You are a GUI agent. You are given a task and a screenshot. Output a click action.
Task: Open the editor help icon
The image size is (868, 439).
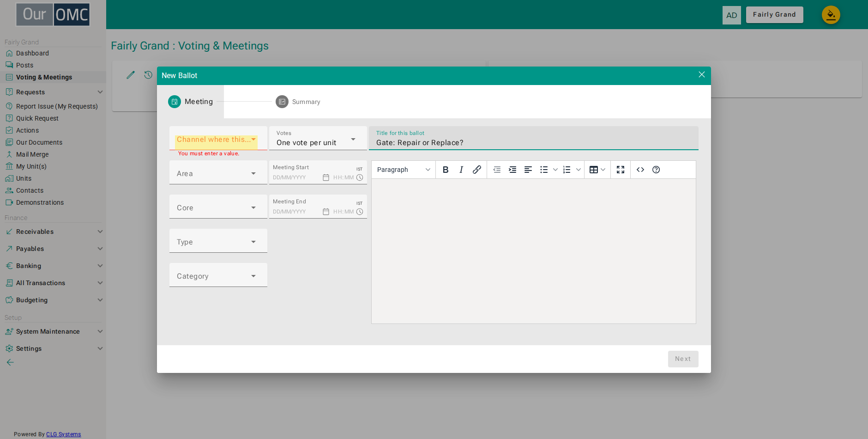click(x=656, y=170)
